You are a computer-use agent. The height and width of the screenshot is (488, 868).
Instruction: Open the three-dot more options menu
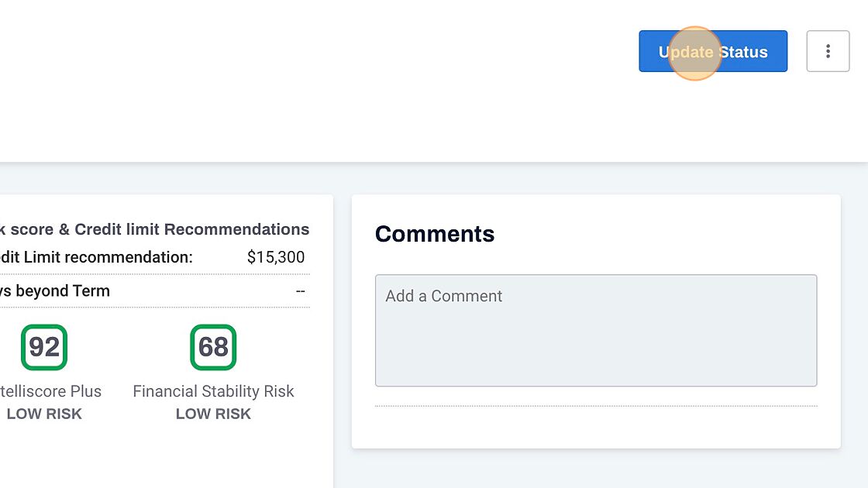click(x=828, y=51)
